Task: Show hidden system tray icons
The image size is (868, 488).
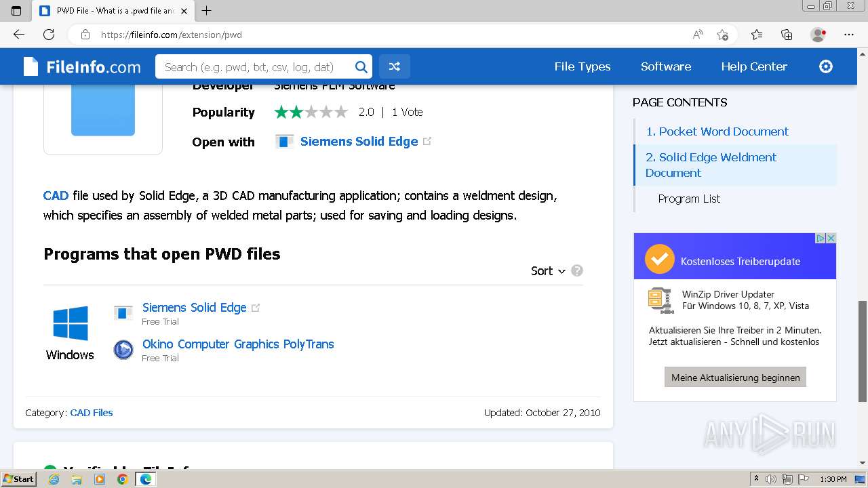Action: pyautogui.click(x=756, y=479)
